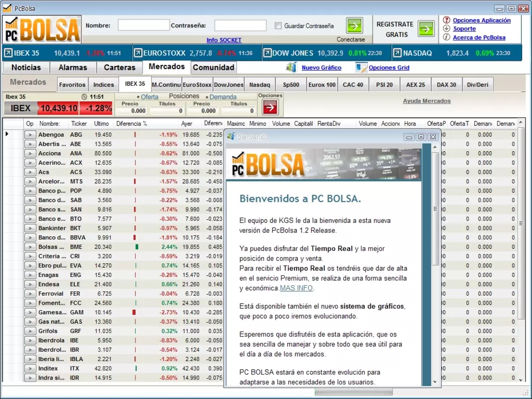
Task: Click the Acerca de PcBolsa info icon
Action: pyautogui.click(x=447, y=37)
